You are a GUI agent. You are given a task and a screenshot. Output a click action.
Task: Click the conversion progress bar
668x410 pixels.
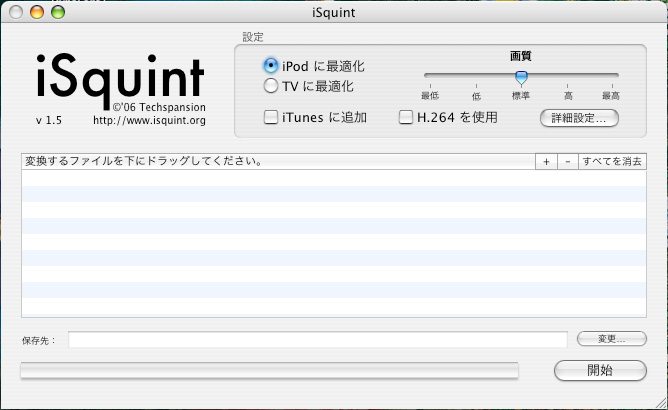click(269, 370)
